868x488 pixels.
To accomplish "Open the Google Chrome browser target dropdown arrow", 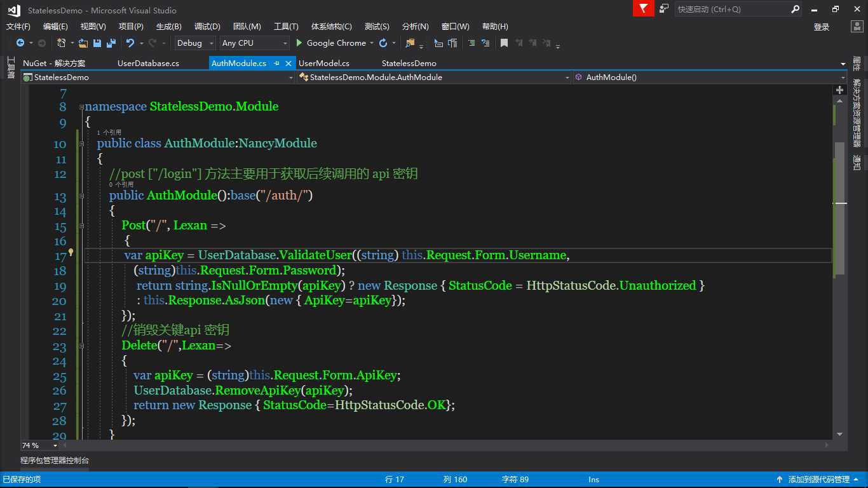I will point(372,43).
